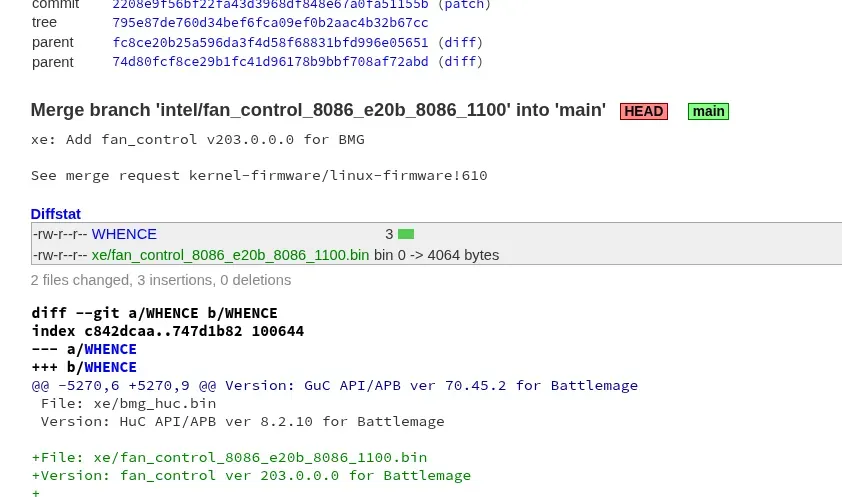Click the insertion count 3 for WHENCE
Screen dimensions: 842x497
389,235
